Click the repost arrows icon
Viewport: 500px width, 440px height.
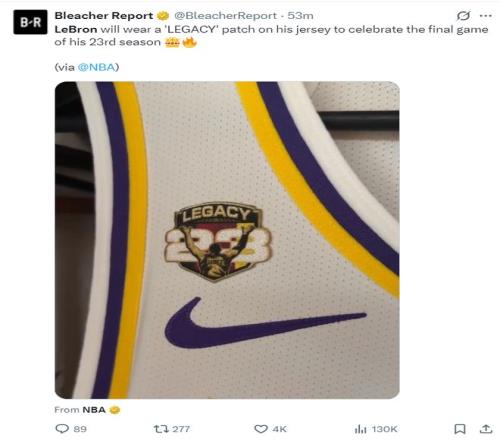click(159, 429)
